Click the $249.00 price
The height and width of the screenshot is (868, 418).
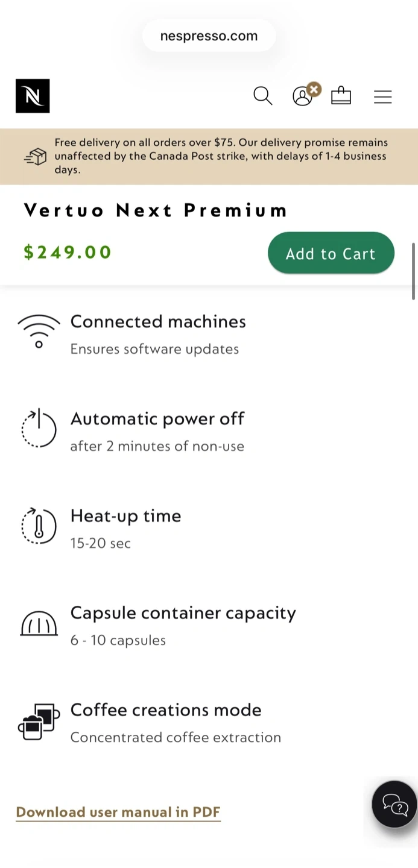pos(68,252)
